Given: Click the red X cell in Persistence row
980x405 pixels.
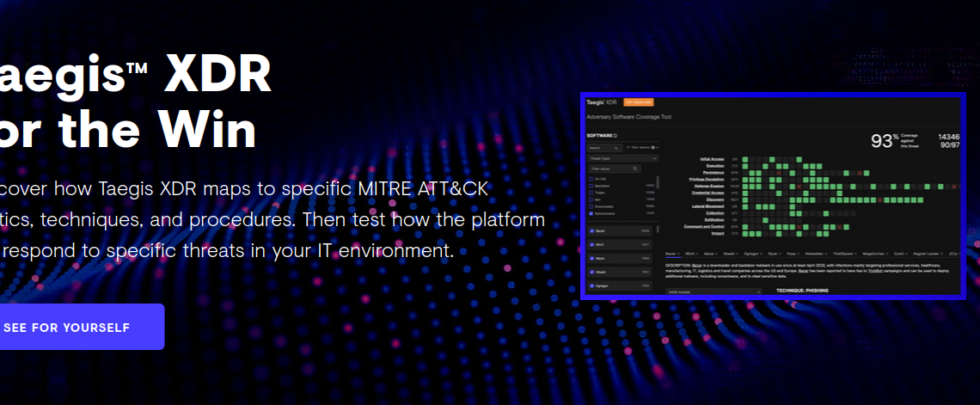Looking at the screenshot, I should pos(779,172).
